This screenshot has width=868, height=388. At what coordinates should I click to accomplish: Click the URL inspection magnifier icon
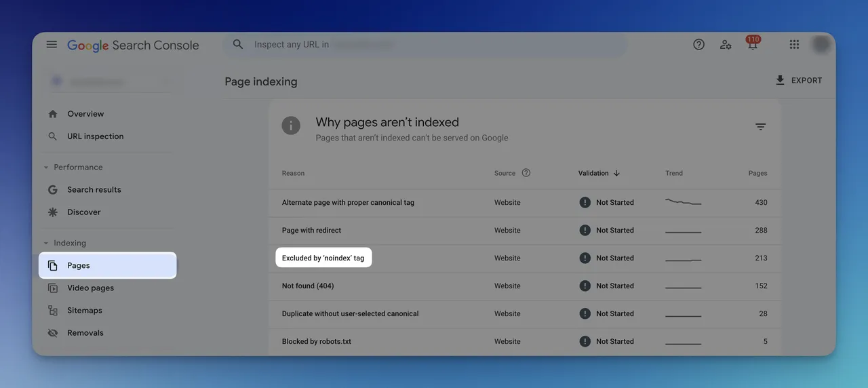click(x=53, y=136)
